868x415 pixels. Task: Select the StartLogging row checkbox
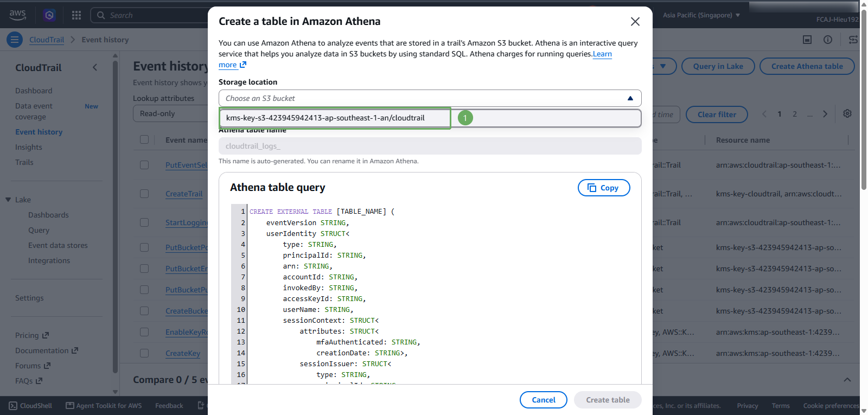(144, 222)
